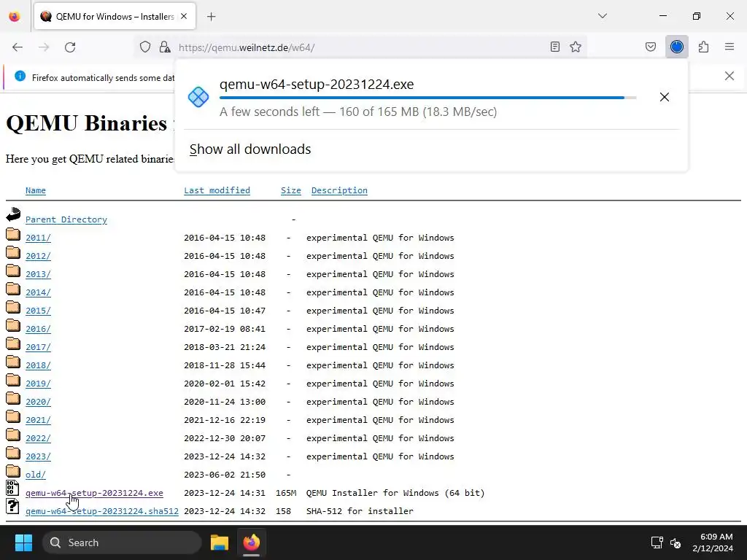Download qemu-w64-setup-20231224.exe link

click(x=94, y=493)
